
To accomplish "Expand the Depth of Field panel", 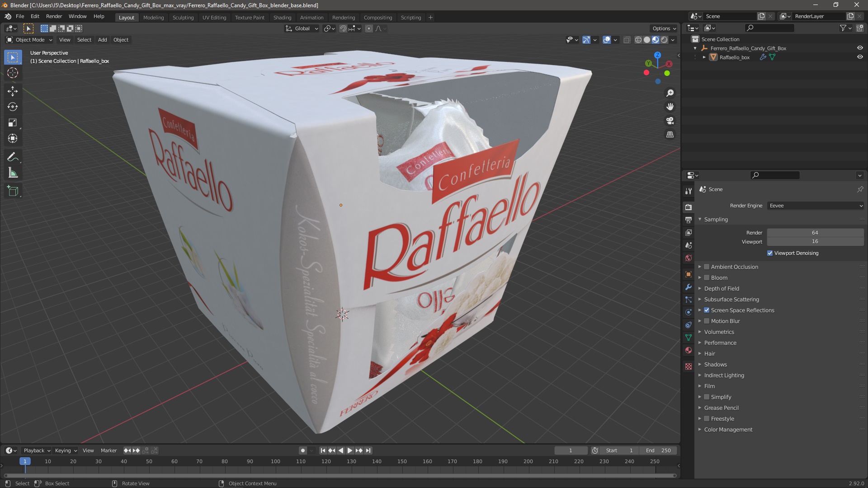I will (x=722, y=288).
